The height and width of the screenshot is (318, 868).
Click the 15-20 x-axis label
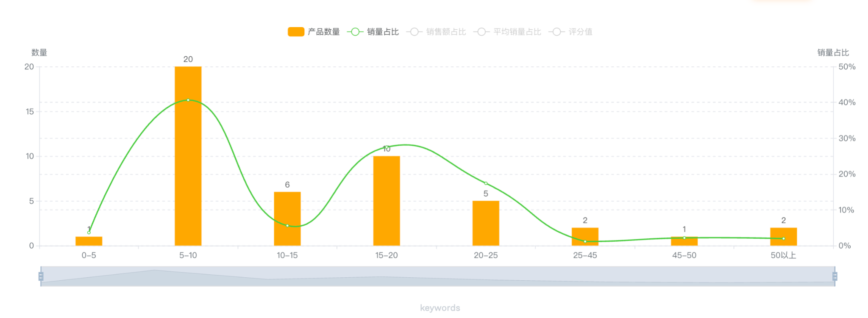(x=386, y=255)
